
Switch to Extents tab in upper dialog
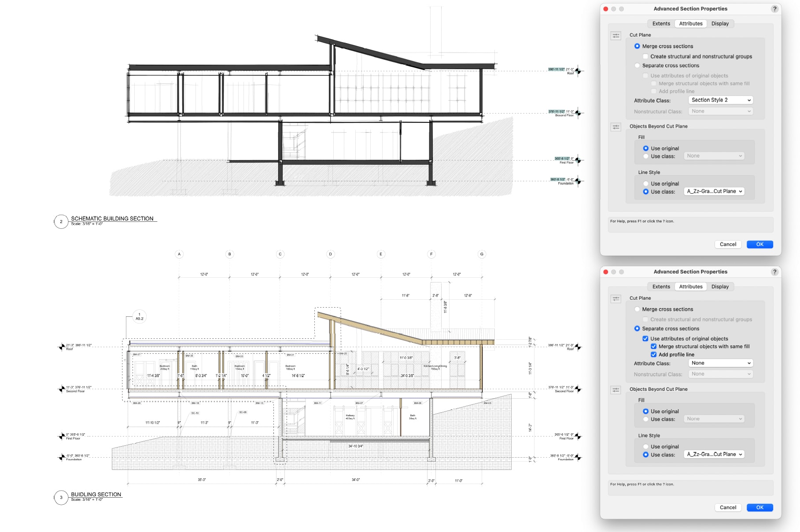(x=661, y=24)
